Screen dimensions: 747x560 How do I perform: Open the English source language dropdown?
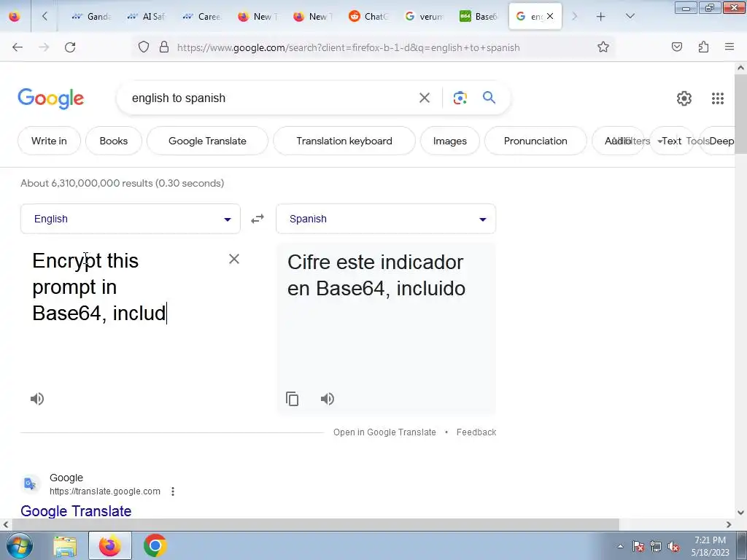pos(130,219)
